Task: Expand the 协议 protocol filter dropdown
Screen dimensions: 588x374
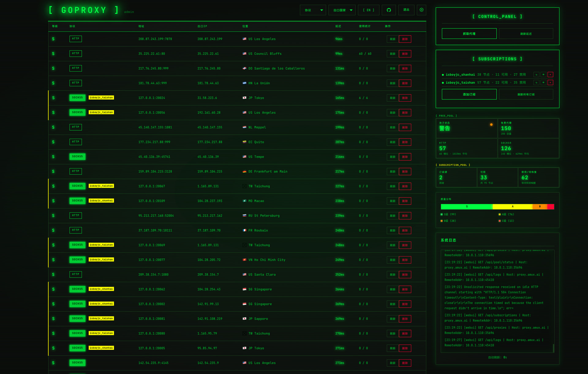Action: 313,10
